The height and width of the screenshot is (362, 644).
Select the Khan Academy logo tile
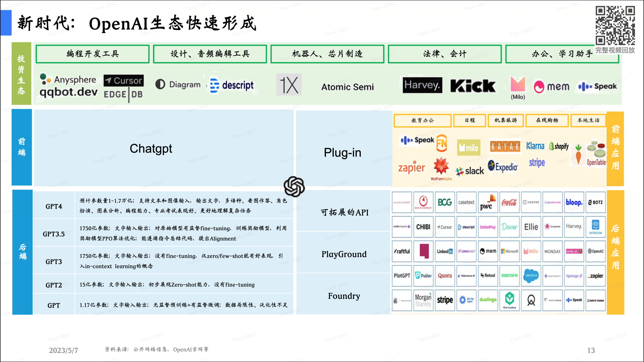click(x=509, y=300)
